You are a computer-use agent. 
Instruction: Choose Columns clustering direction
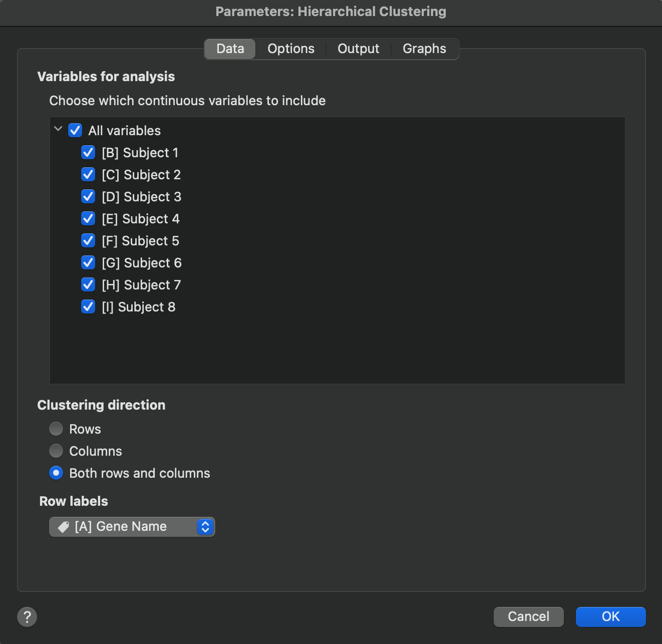pos(56,451)
